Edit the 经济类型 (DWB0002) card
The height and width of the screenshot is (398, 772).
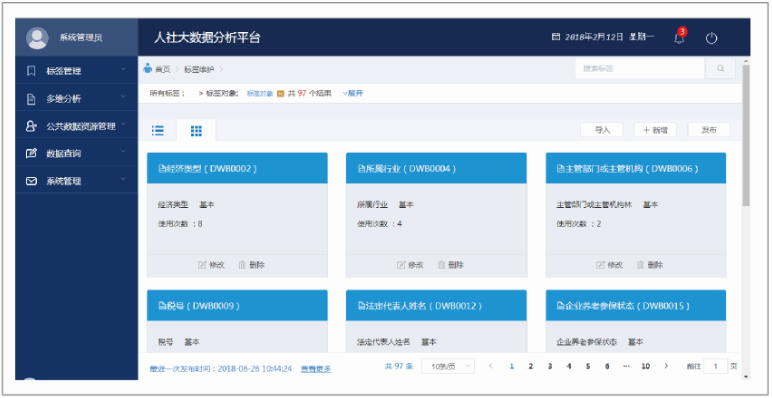pos(211,265)
